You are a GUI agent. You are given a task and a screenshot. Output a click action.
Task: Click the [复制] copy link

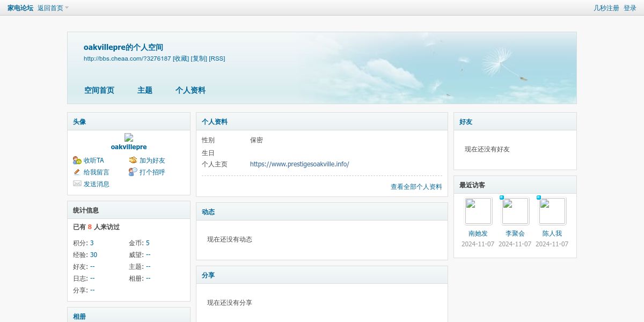click(199, 58)
